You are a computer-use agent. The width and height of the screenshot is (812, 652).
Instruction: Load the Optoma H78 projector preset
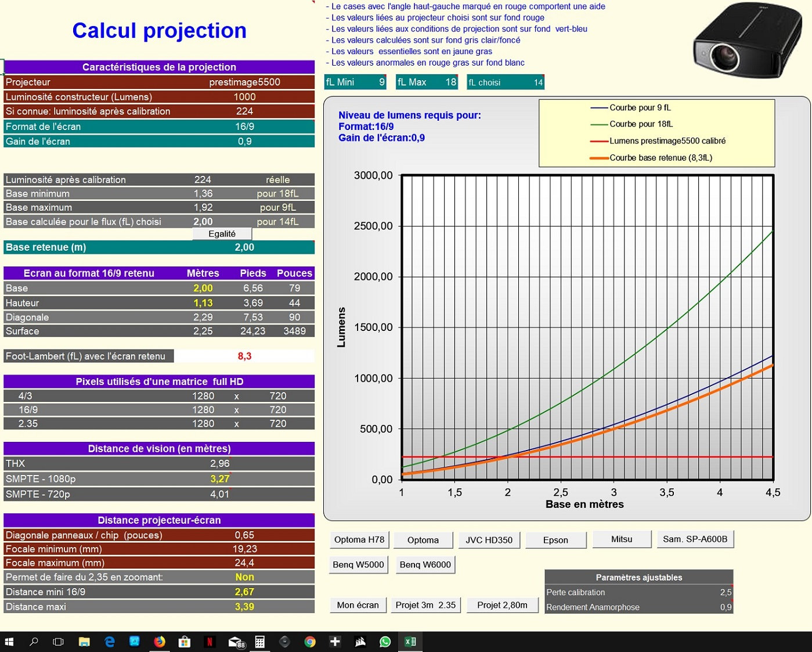pos(359,539)
